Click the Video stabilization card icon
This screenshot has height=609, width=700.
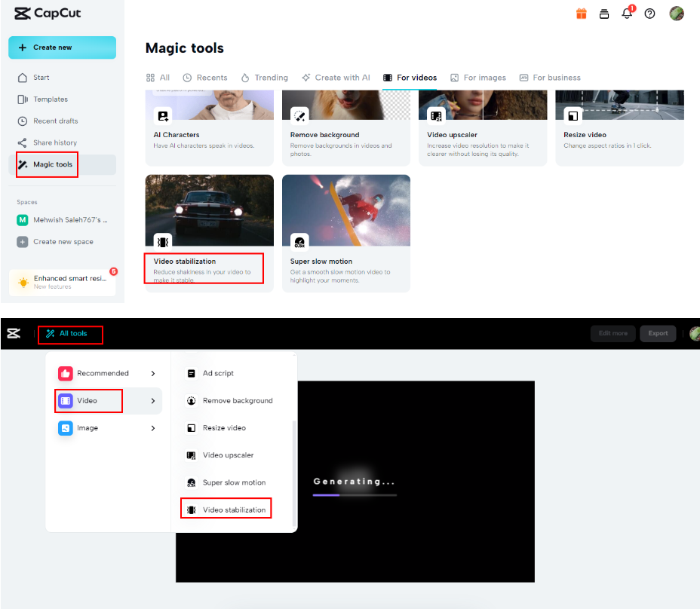[x=163, y=242]
